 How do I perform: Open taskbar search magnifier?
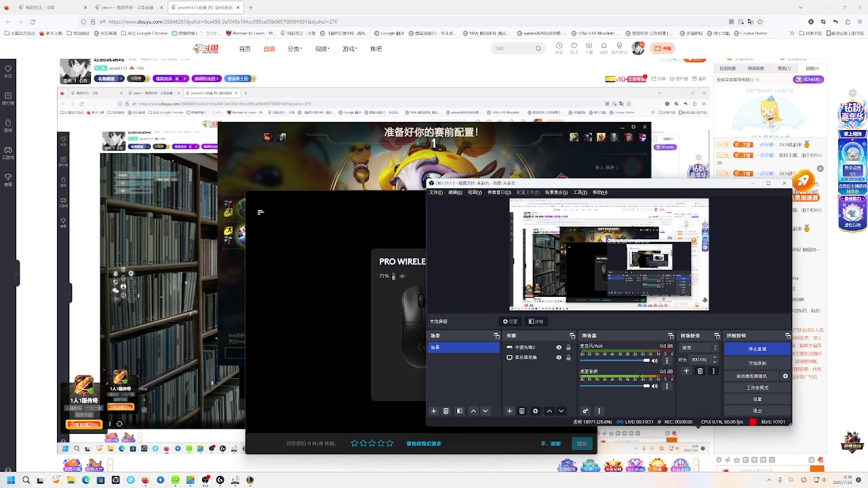[x=26, y=480]
